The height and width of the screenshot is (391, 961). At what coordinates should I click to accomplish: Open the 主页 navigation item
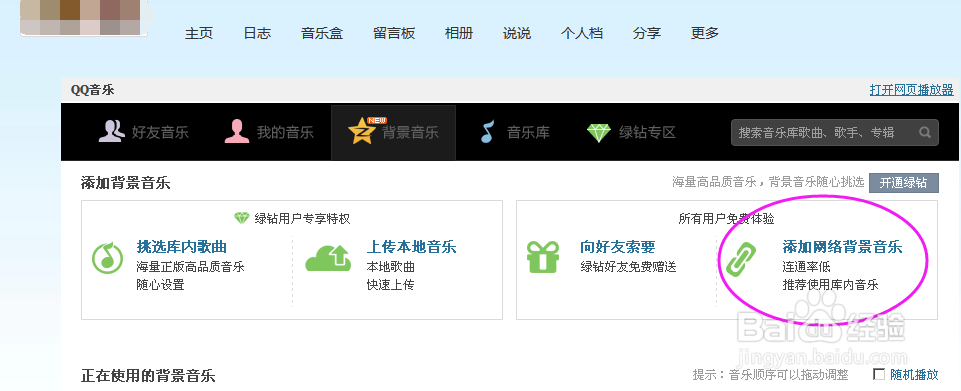click(x=199, y=33)
